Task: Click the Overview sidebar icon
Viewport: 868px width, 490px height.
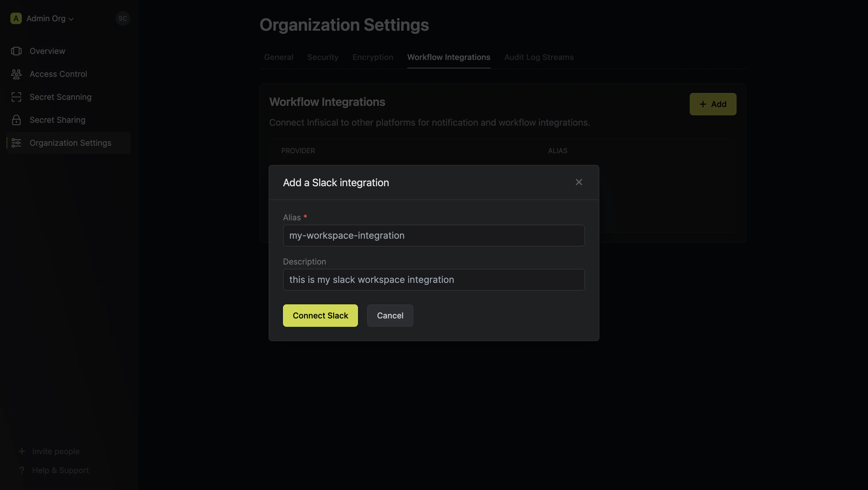Action: [x=16, y=51]
